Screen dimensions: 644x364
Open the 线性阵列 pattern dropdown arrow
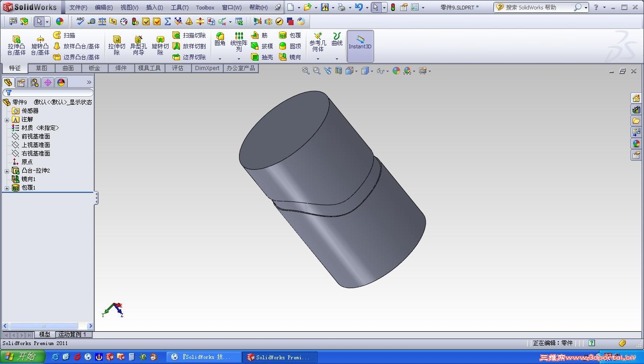239,59
